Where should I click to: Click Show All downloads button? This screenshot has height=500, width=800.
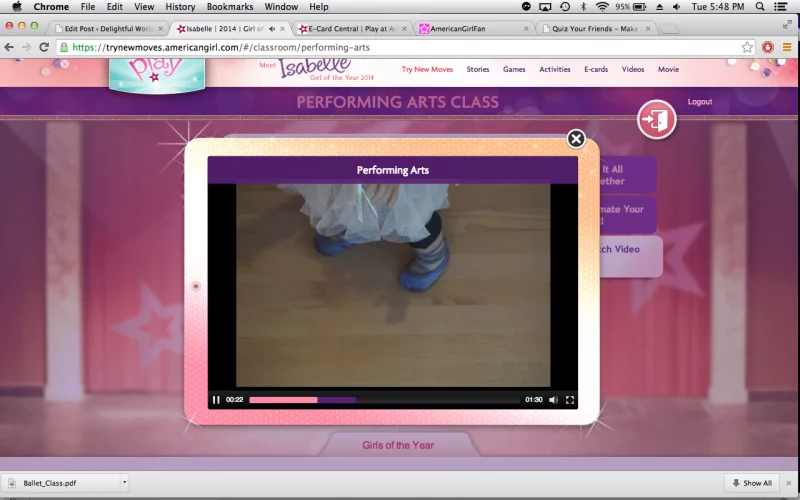752,483
